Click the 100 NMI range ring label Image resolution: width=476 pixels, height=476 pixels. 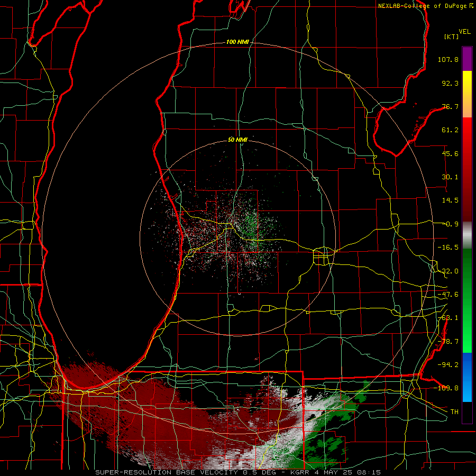[237, 42]
